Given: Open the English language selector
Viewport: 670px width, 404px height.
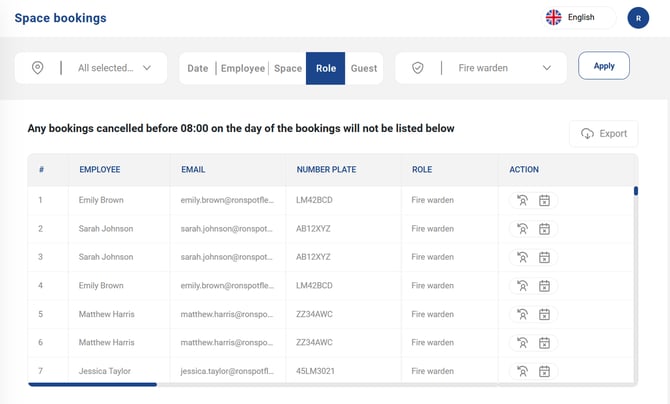Looking at the screenshot, I should pyautogui.click(x=580, y=17).
